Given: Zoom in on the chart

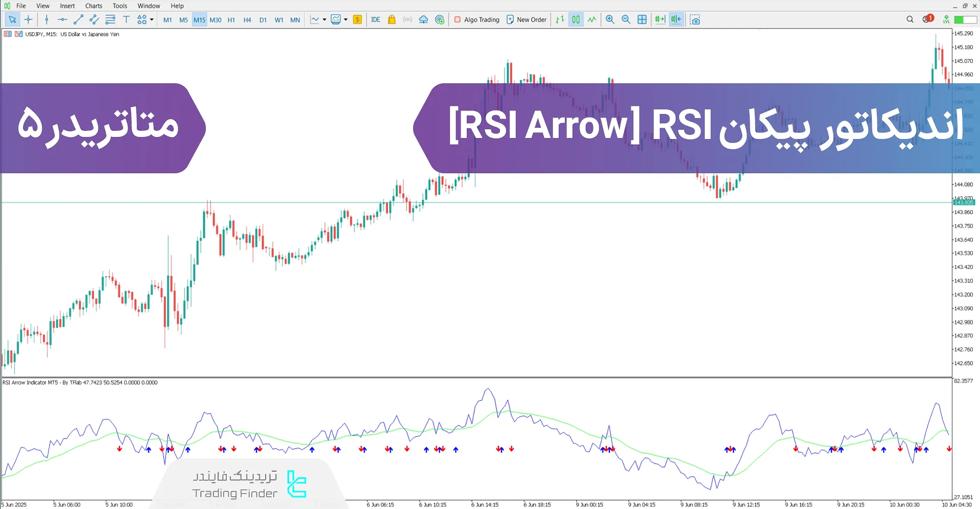Looking at the screenshot, I should 610,19.
